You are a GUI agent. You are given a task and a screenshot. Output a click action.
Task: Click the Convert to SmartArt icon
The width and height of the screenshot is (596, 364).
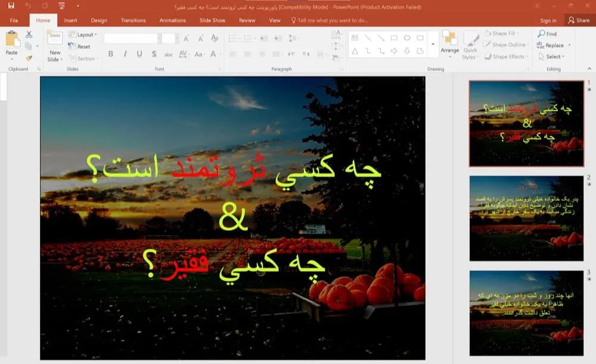tap(336, 58)
